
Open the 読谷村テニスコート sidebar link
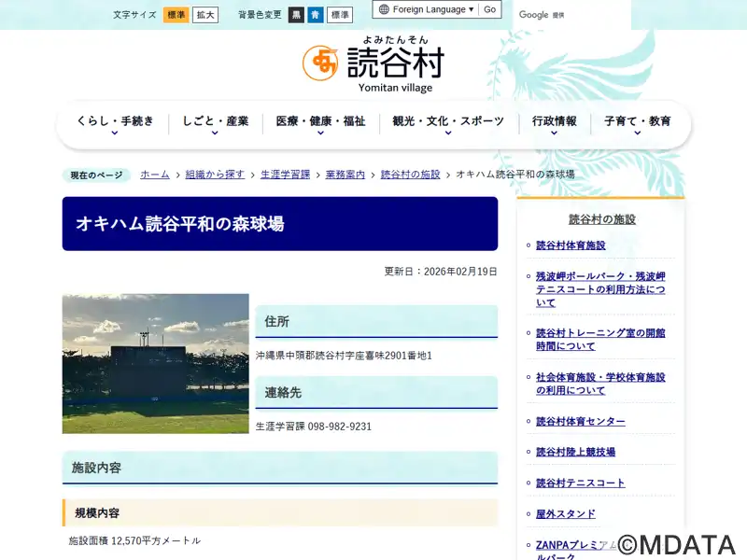pyautogui.click(x=580, y=483)
